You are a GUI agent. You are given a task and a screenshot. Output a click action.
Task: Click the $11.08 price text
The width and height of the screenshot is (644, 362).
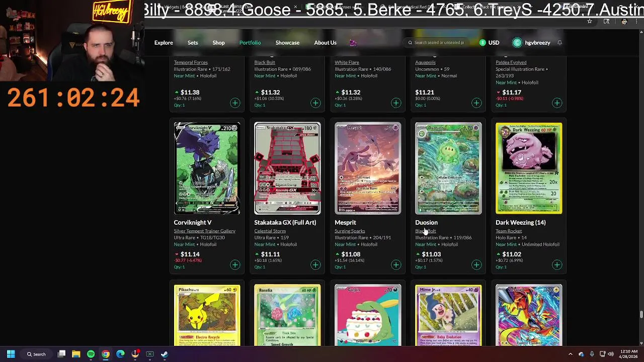coord(351,254)
